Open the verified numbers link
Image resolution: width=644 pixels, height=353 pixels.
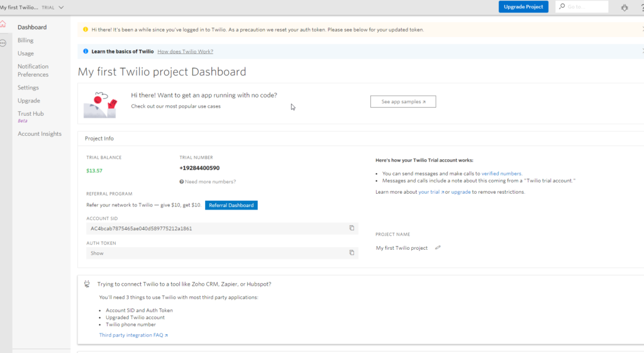tap(501, 174)
